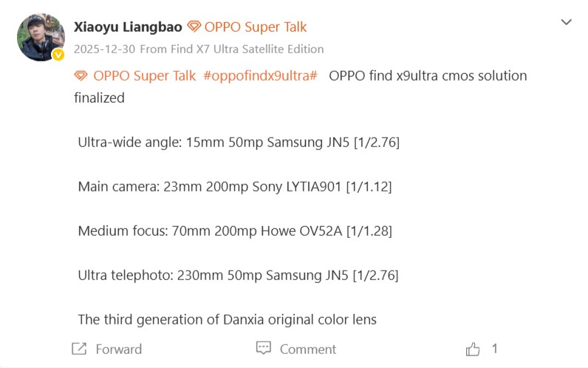588x368 pixels.
Task: Click the like count number 1
Action: (494, 349)
